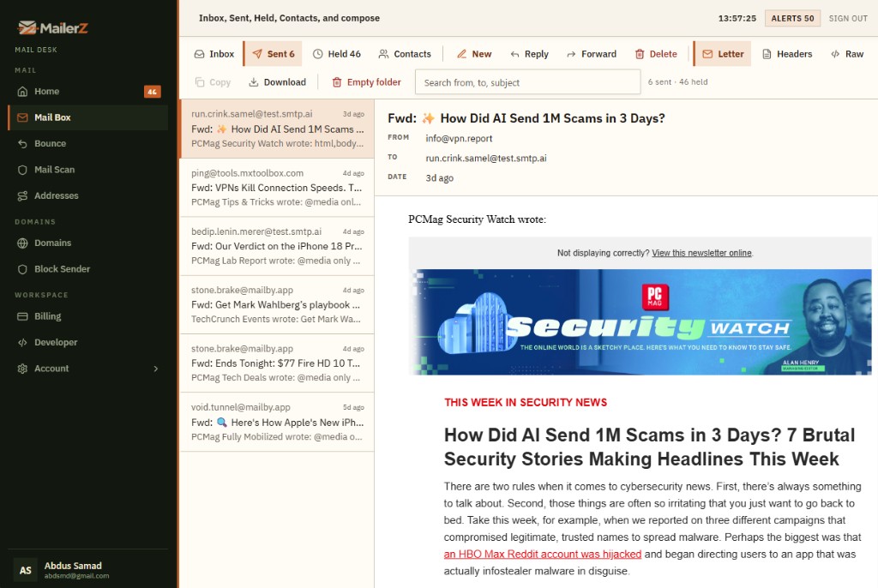This screenshot has height=588, width=878.
Task: Click the Addresses icon in the sidebar
Action: tap(22, 196)
